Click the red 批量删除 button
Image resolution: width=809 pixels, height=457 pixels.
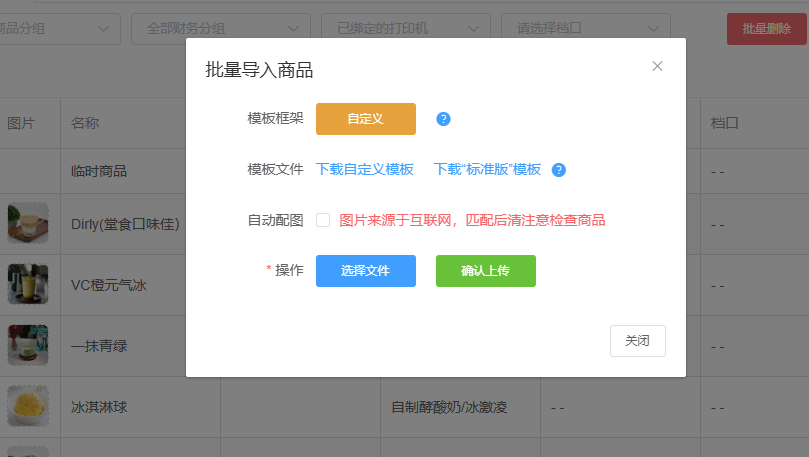coord(766,29)
